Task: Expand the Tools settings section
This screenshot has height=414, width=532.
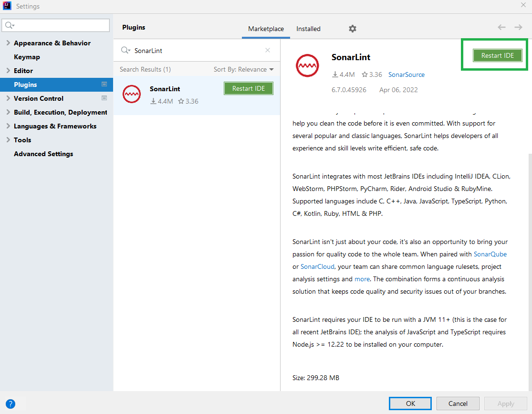Action: [8, 140]
